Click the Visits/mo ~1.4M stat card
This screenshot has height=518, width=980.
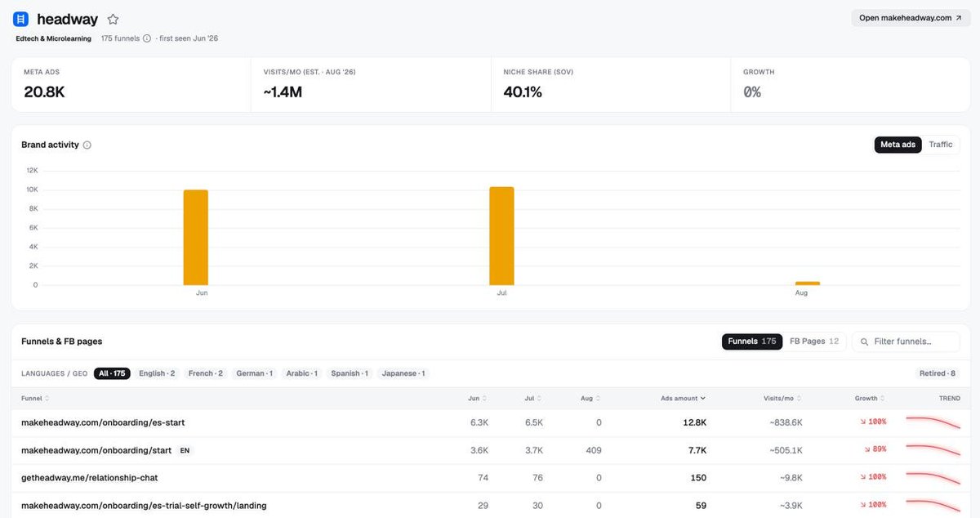[x=371, y=84]
